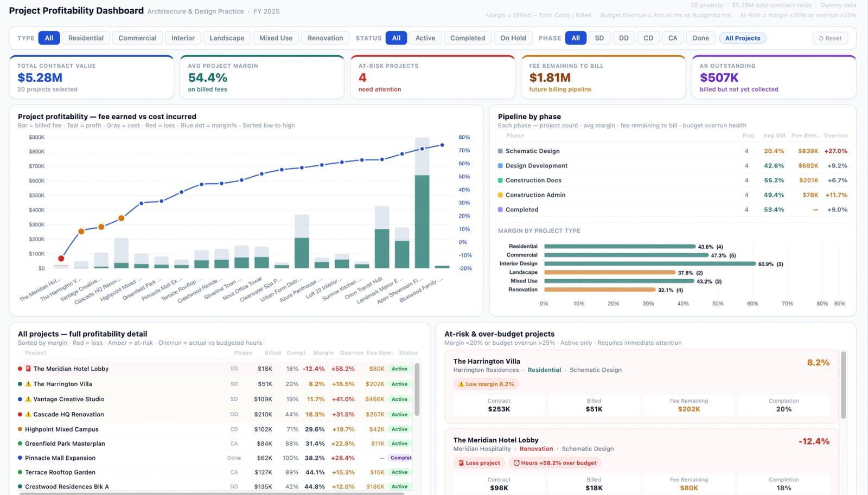The height and width of the screenshot is (495, 868).
Task: Enable the DD phase filter
Action: [624, 38]
